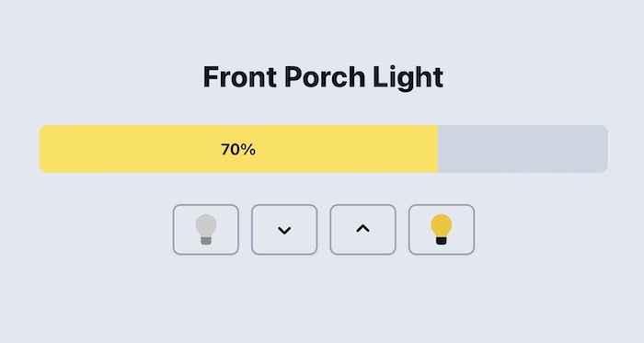Lower the brightness level one step
This screenshot has height=343, width=644.
tap(284, 229)
